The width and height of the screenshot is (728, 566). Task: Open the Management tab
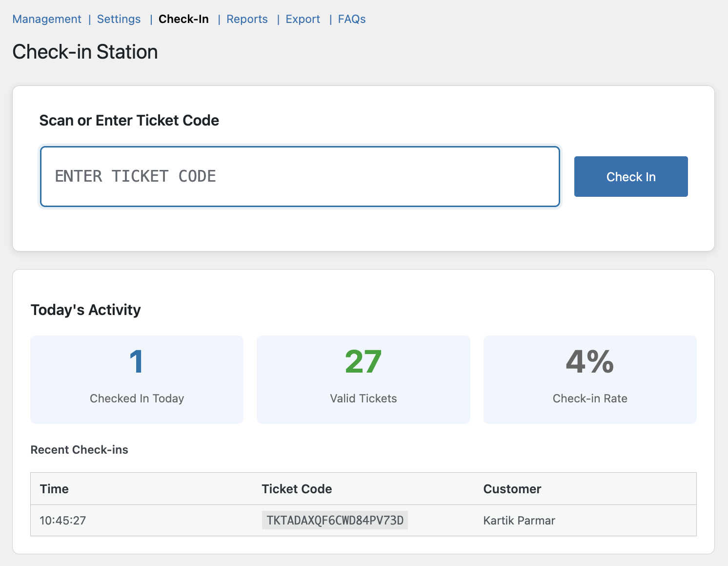click(x=47, y=19)
